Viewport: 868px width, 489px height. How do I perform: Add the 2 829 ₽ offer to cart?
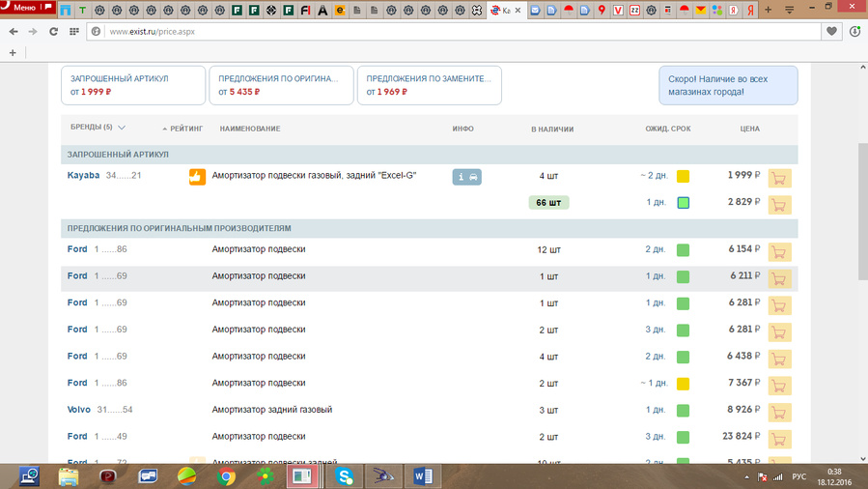(x=779, y=205)
